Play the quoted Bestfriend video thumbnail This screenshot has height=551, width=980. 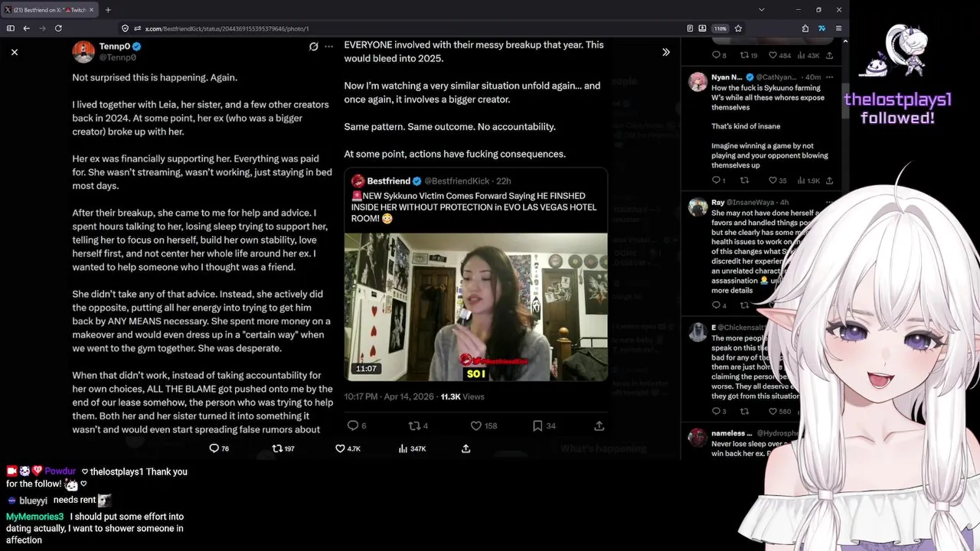475,306
